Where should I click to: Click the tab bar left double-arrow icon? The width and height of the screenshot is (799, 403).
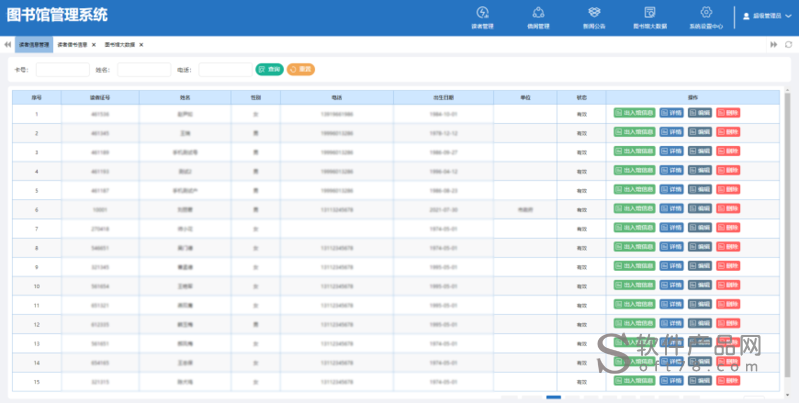click(7, 45)
